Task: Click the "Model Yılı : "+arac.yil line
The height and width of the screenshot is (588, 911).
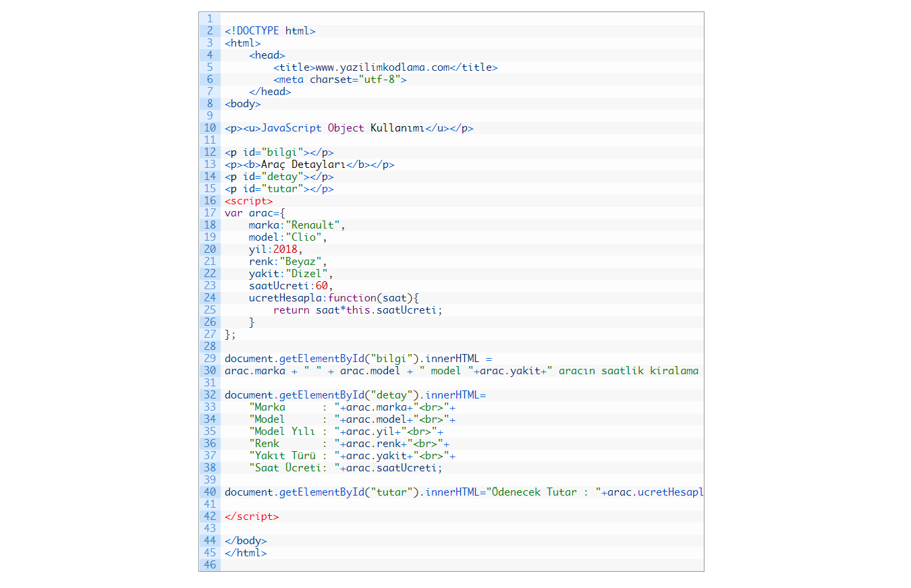Action: pyautogui.click(x=346, y=432)
